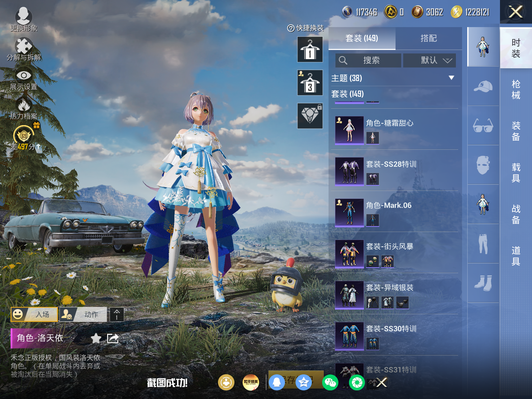Select the 角色-糖霜甜心 outfit thumbnail
The height and width of the screenshot is (399, 532).
pos(349,130)
